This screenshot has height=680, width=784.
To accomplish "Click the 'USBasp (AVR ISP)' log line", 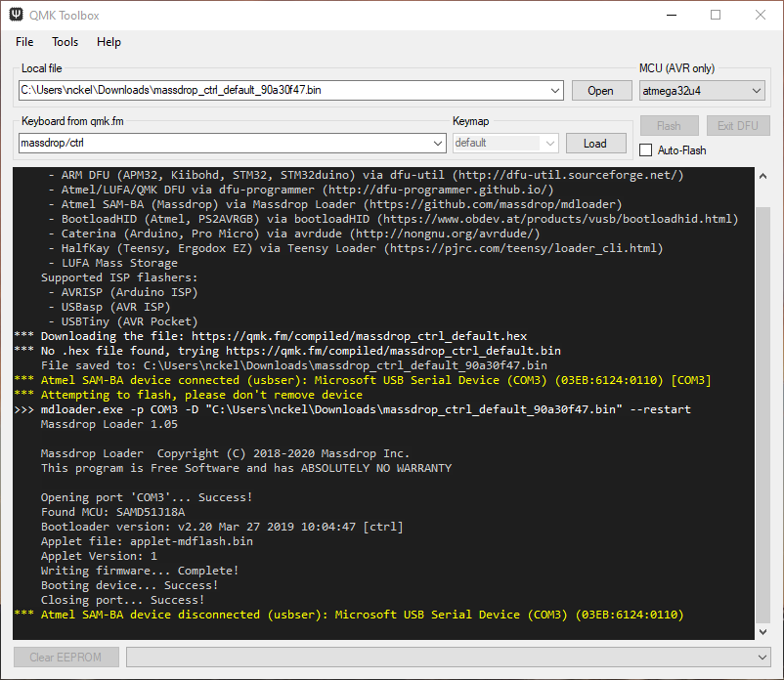I will click(109, 307).
